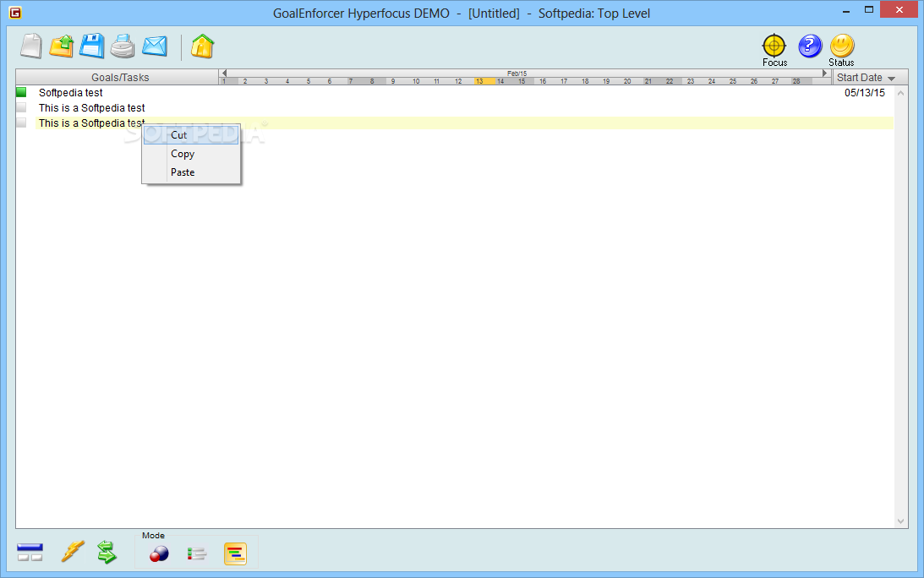
Task: Minimize the GoalEnforcer window
Action: pos(846,11)
